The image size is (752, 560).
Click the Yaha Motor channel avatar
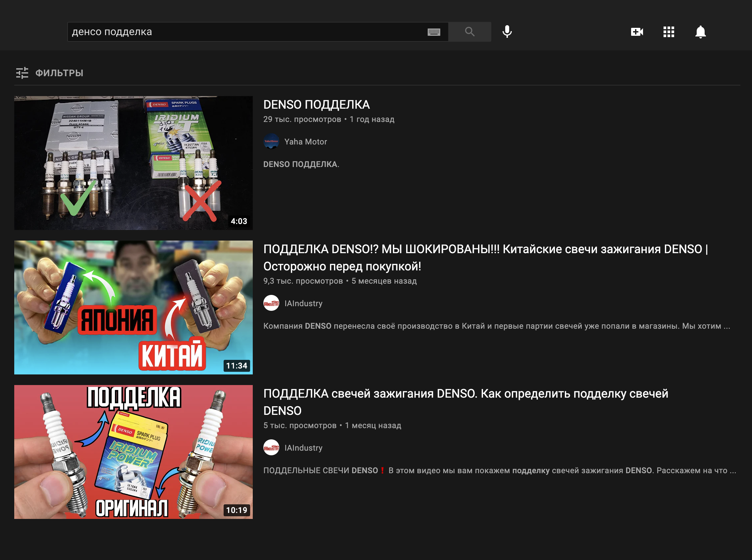(x=271, y=142)
